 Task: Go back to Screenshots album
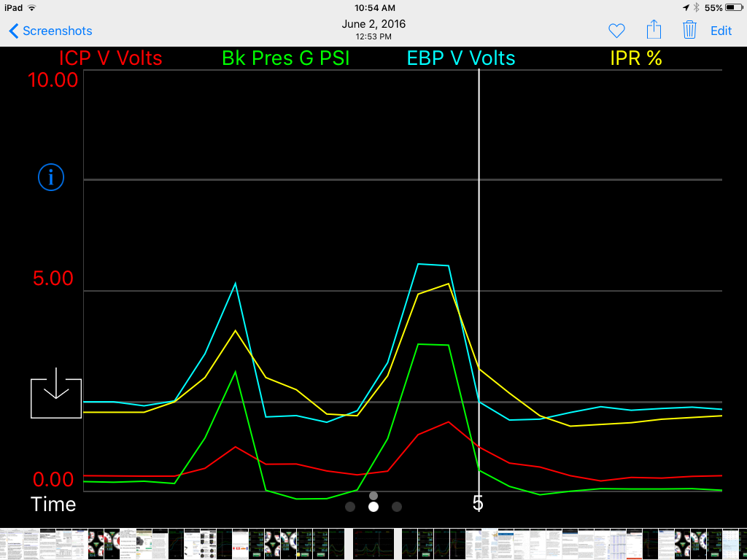[x=50, y=31]
